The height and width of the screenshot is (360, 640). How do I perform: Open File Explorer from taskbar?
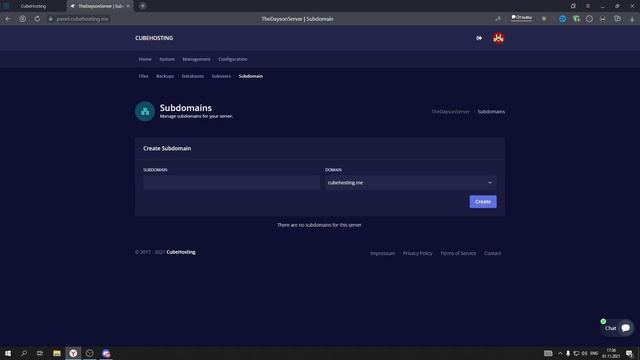[x=57, y=353]
